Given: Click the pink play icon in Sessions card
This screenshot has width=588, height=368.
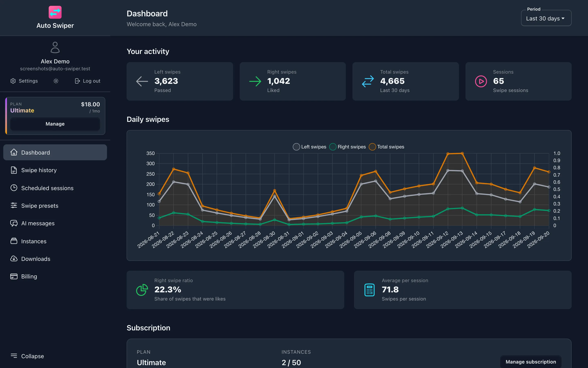Looking at the screenshot, I should pos(481,81).
